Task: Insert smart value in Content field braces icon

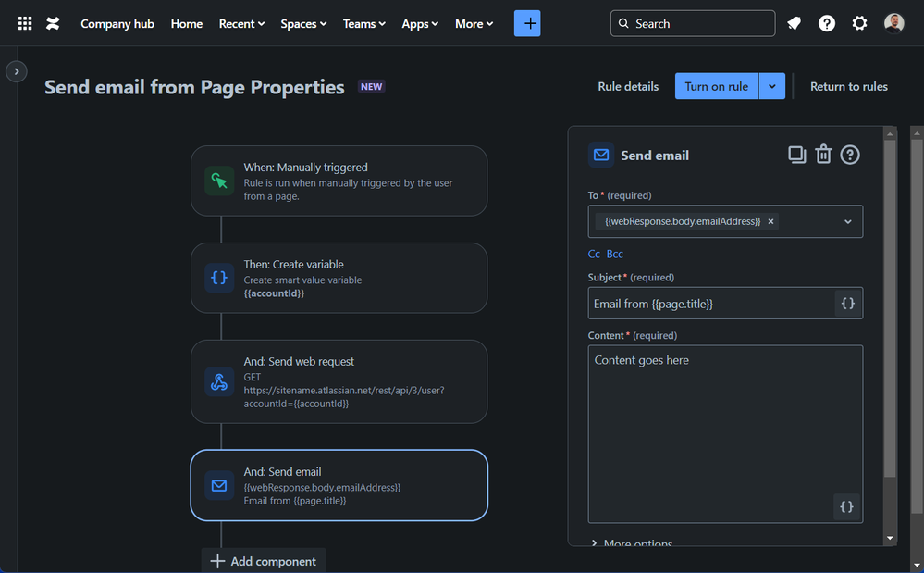Action: pos(847,506)
